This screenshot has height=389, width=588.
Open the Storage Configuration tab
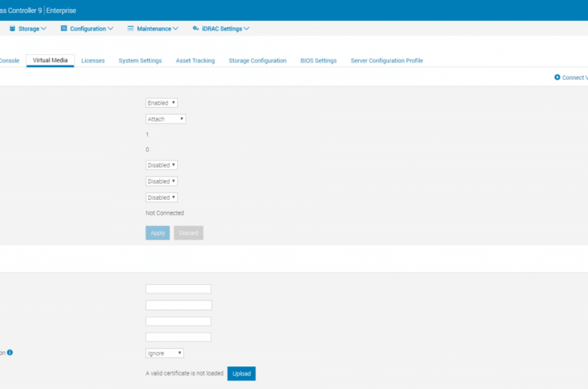[x=257, y=60]
